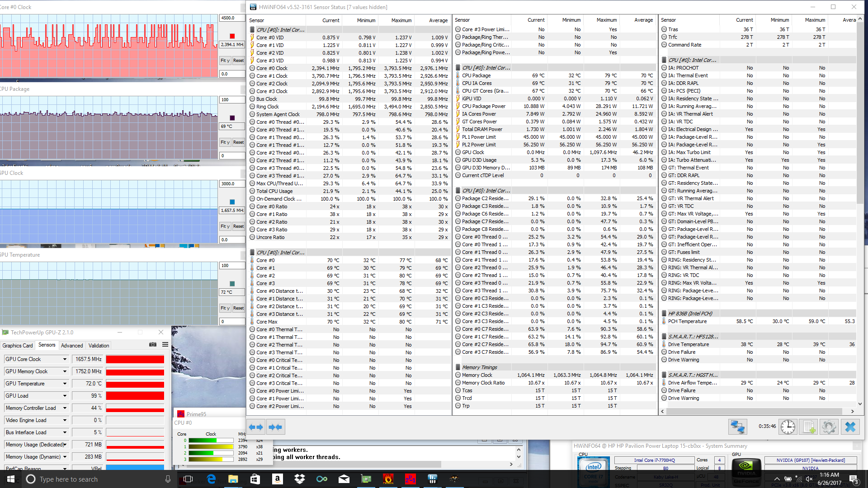The image size is (868, 488).
Task: Click the red color swatch on the Core #0 Clock graph
Action: click(x=232, y=36)
